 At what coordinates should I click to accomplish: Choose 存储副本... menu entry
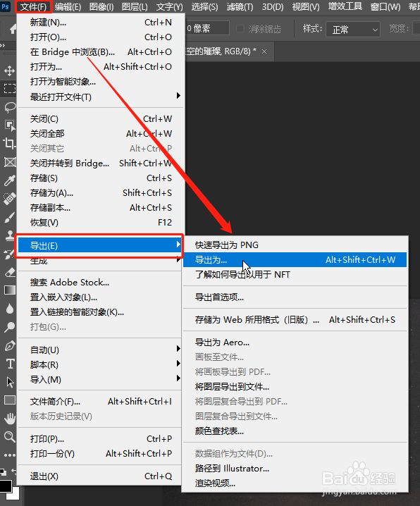tap(101, 207)
